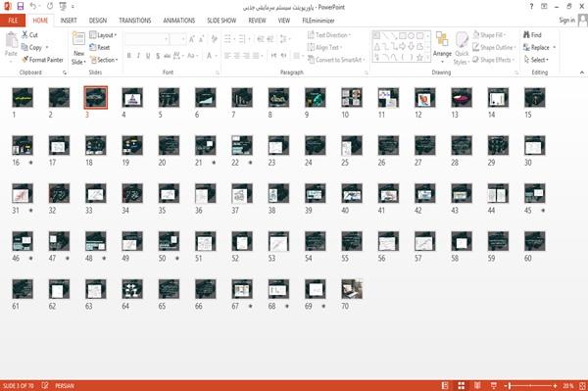Expand Align Text options

tap(324, 47)
